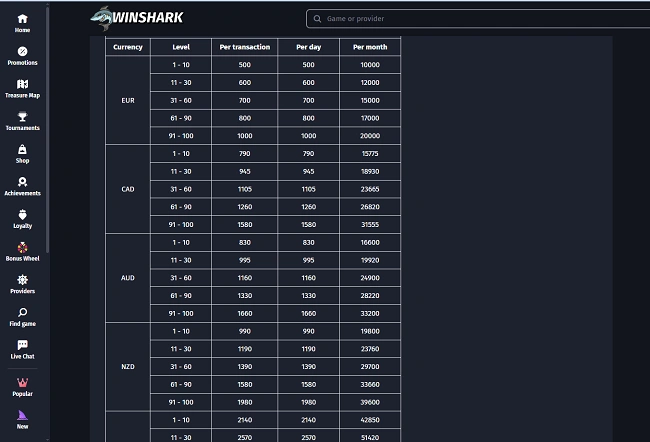Click the Per transaction column header
This screenshot has height=442, width=650.
[x=245, y=47]
